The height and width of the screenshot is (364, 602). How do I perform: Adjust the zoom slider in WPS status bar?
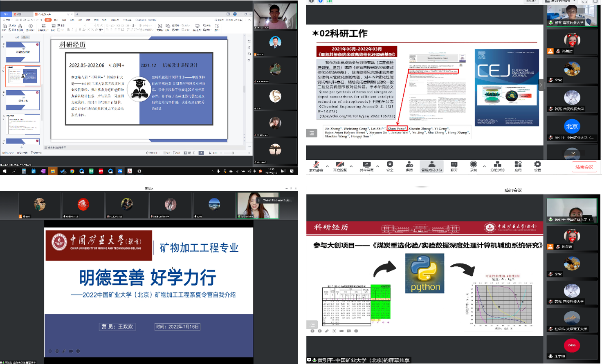[233, 153]
